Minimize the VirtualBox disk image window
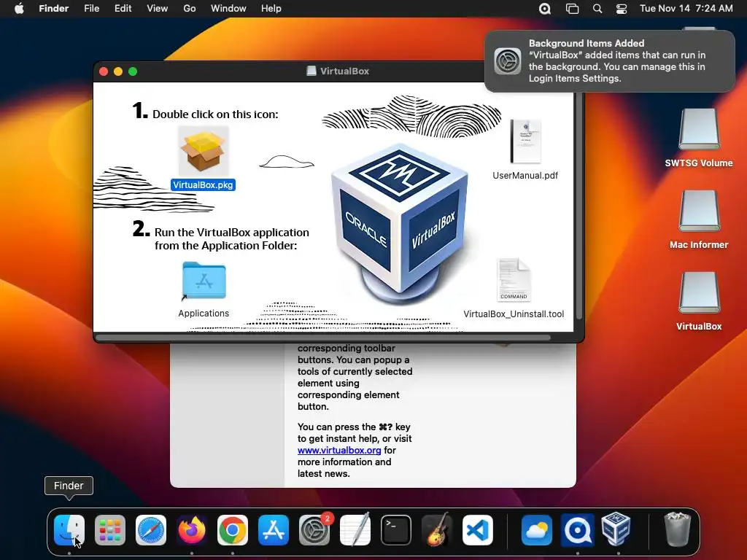747x560 pixels. click(118, 71)
